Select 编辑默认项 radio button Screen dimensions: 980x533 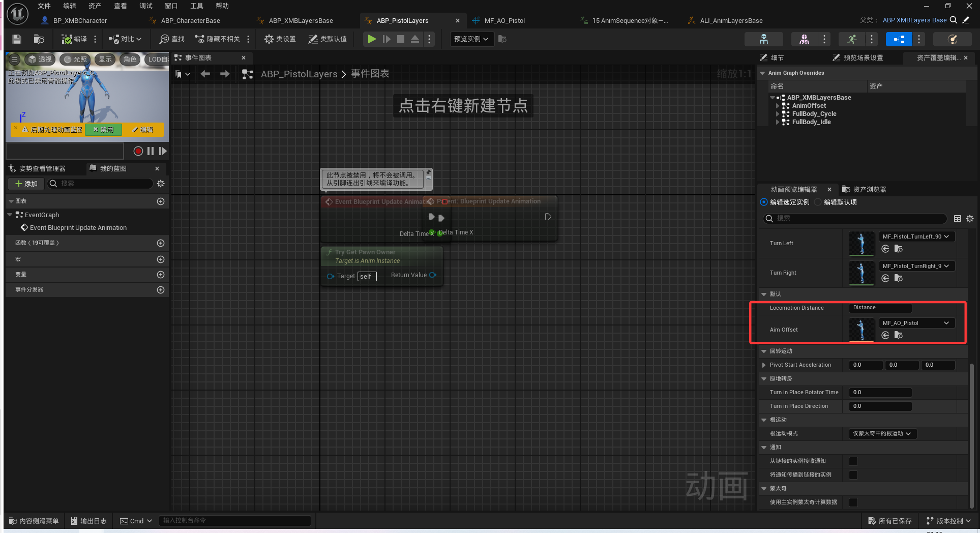[x=818, y=202]
